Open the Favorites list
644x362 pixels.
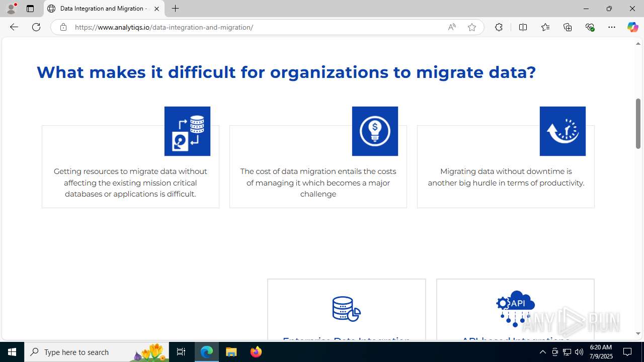[x=545, y=27]
